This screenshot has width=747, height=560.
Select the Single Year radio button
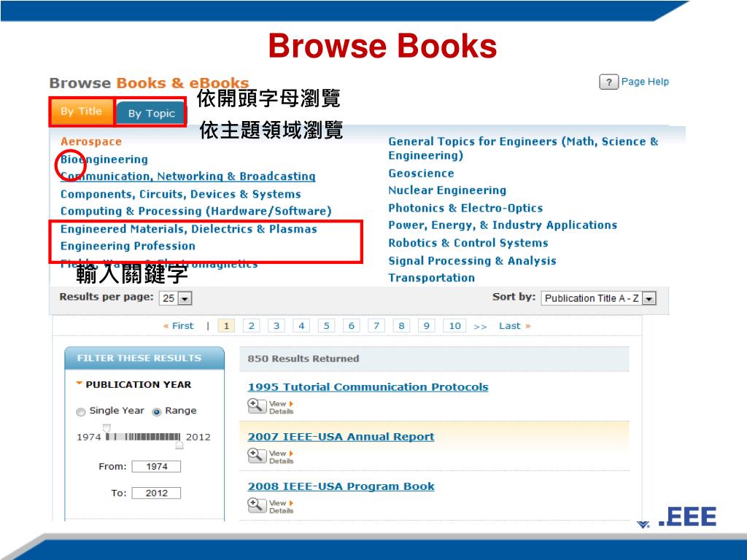click(80, 412)
